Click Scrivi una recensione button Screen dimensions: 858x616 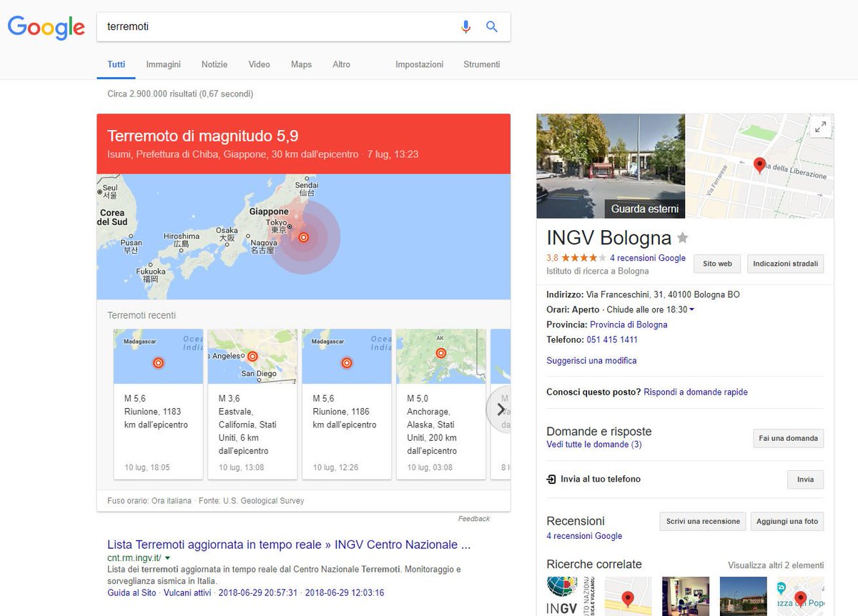(x=703, y=521)
